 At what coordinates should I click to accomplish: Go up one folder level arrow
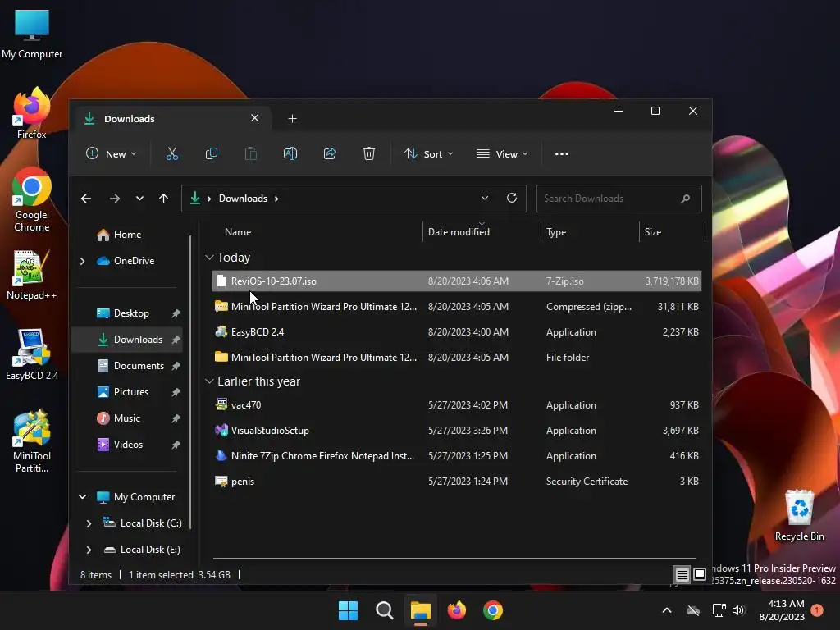pos(163,199)
